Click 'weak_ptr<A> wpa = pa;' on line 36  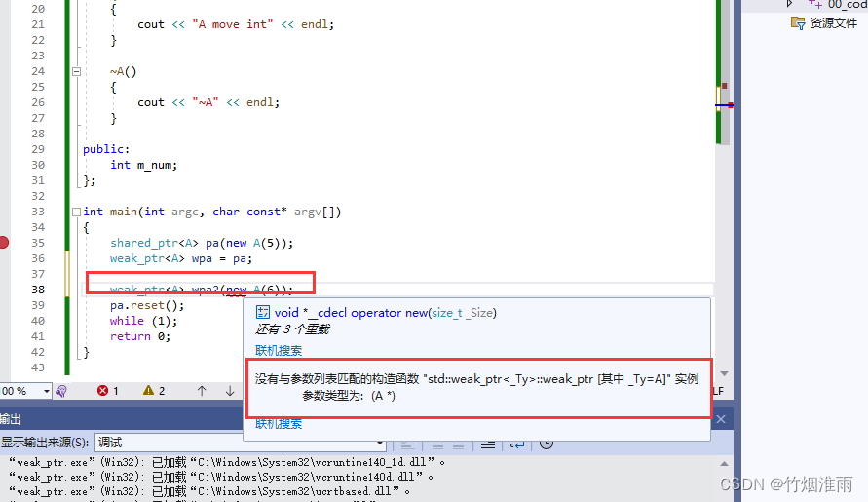(x=181, y=258)
